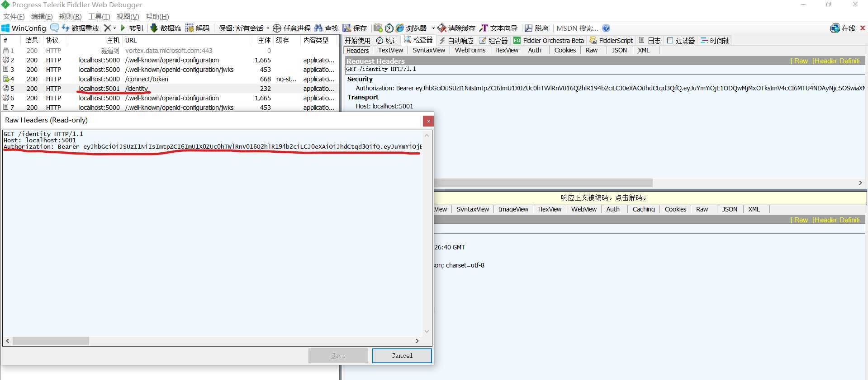Viewport: 868px width, 380px height.
Task: Click the comment speech bubble icon
Action: coord(55,28)
